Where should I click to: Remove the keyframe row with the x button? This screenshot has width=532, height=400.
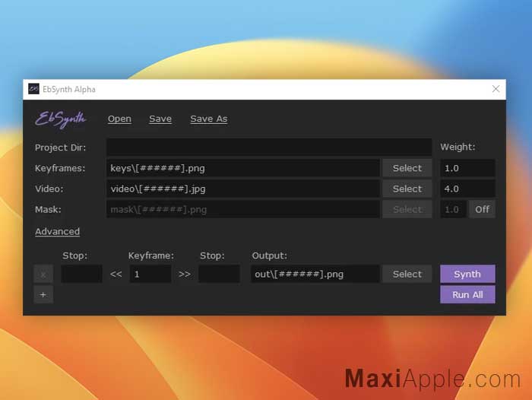click(x=43, y=274)
